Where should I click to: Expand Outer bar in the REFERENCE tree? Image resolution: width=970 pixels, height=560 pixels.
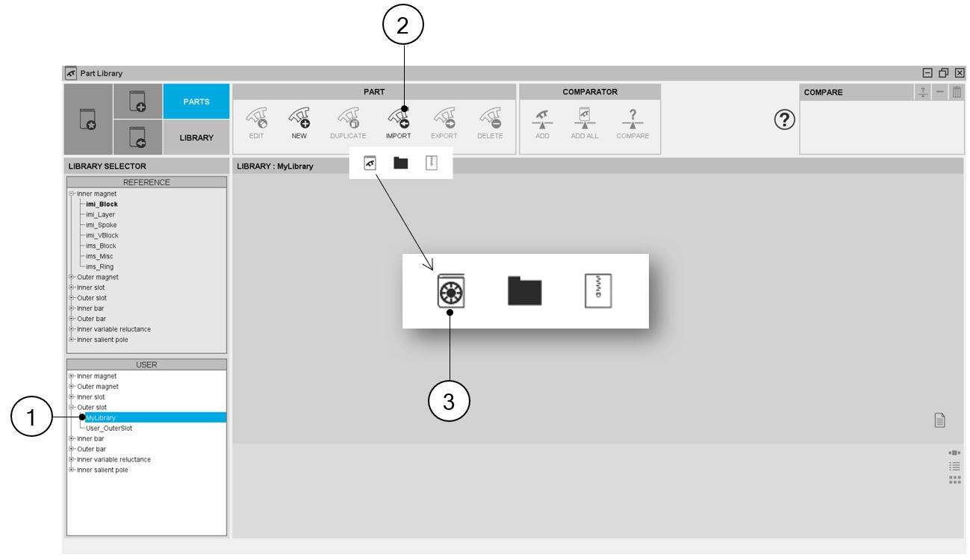(x=72, y=319)
